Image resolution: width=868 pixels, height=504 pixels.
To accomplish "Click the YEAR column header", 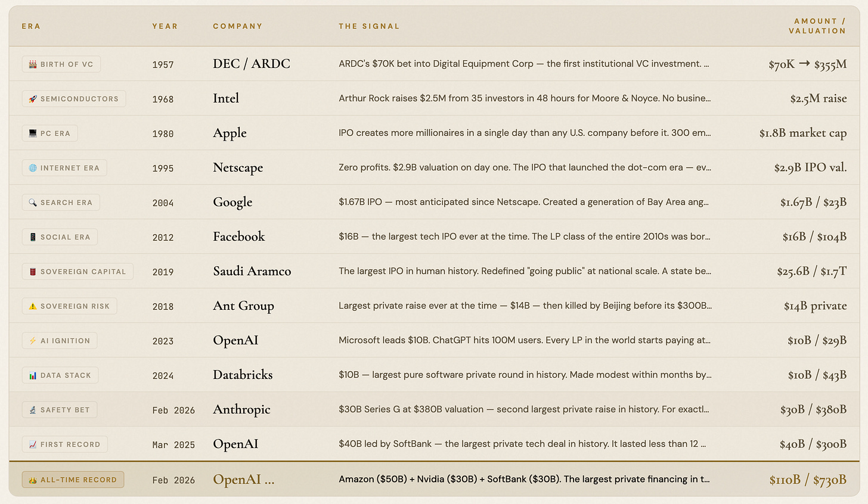I will point(165,26).
